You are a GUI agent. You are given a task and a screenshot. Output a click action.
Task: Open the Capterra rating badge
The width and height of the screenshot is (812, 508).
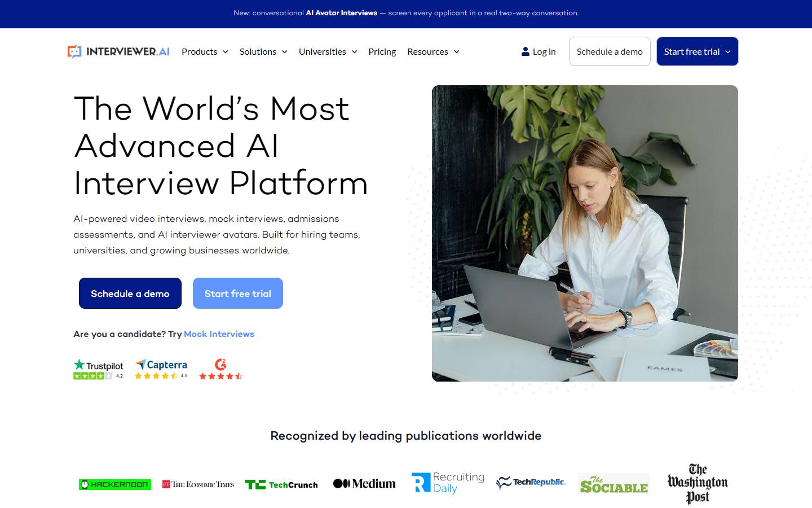161,369
